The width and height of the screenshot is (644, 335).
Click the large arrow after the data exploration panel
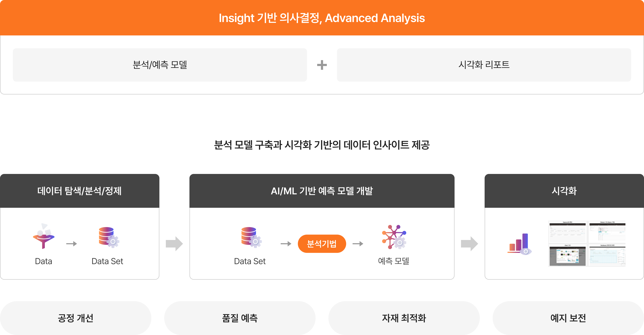[174, 243]
